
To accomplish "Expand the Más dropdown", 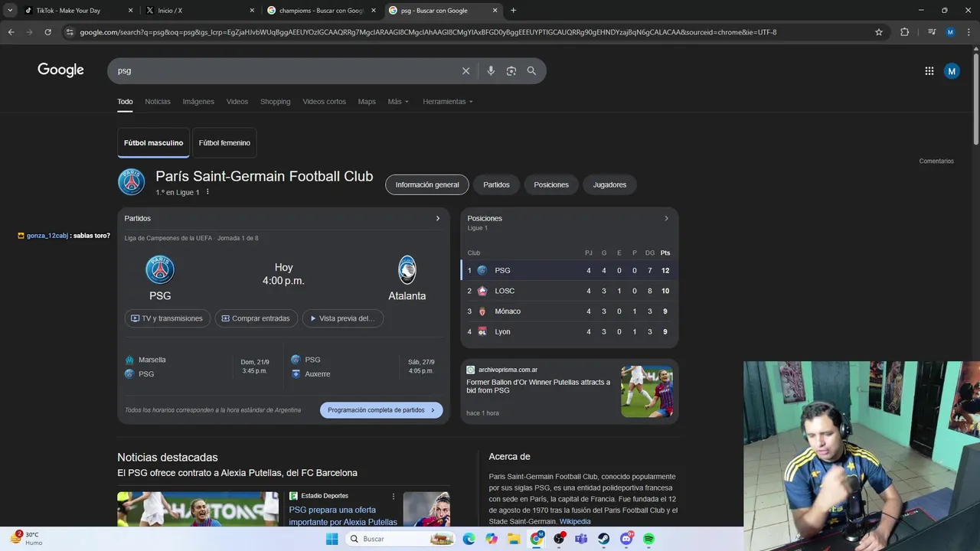I will [x=398, y=102].
